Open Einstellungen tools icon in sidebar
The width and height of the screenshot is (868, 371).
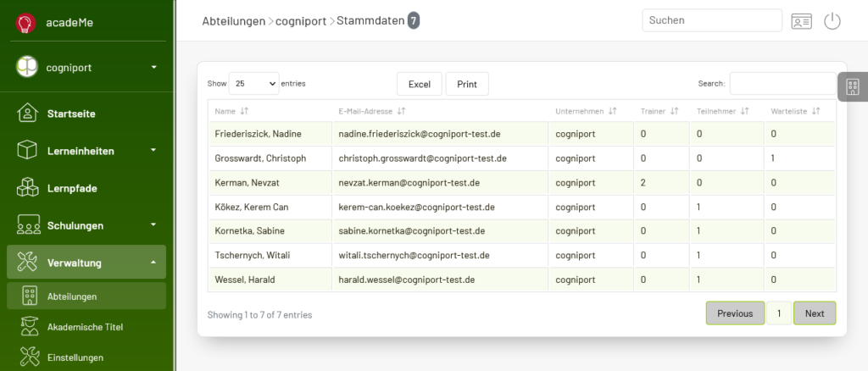tap(29, 357)
